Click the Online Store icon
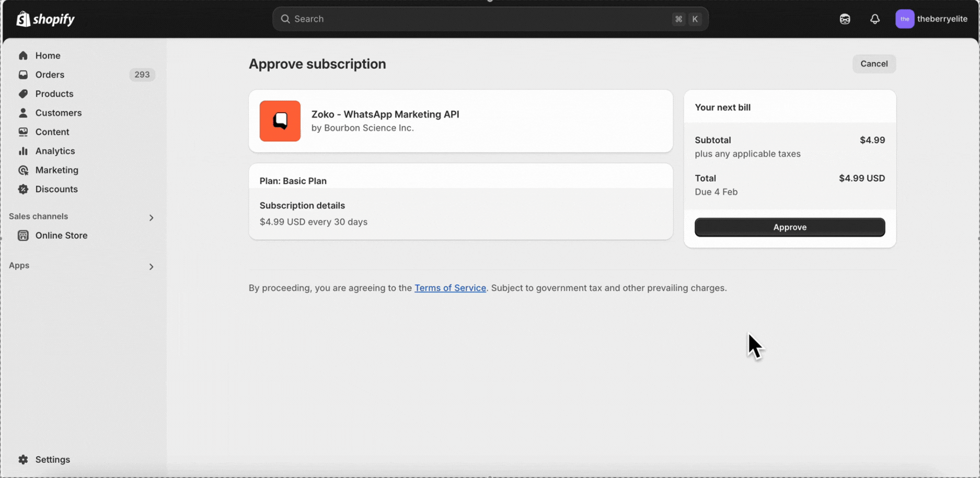Image resolution: width=980 pixels, height=478 pixels. coord(23,236)
